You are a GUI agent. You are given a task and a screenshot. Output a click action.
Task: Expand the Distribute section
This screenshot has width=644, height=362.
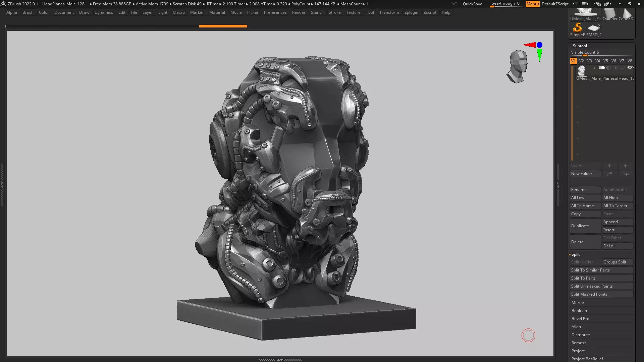click(581, 335)
